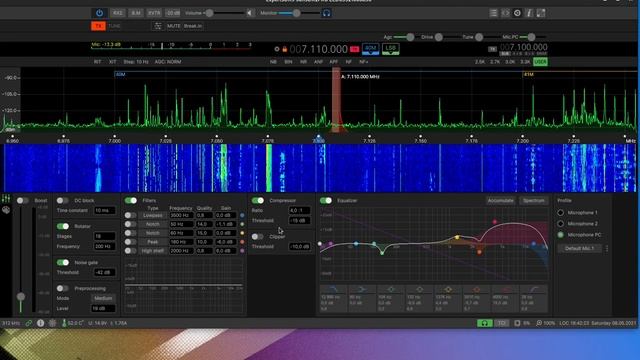
Task: Click the CPU load icon in status bar
Action: tap(517, 323)
